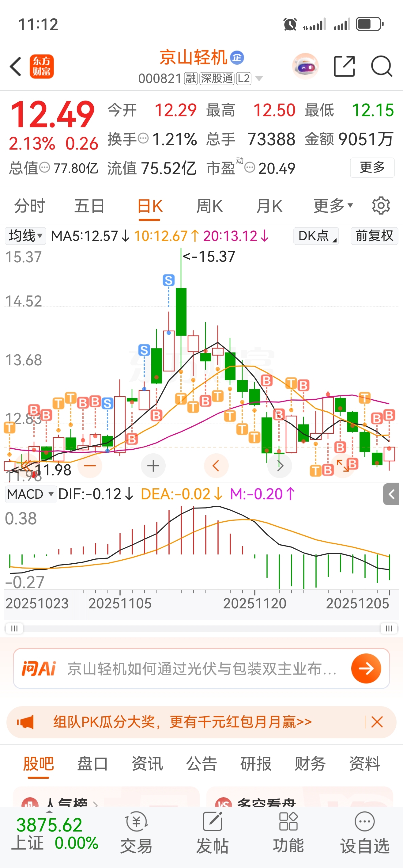Switch to 分时 tab
Screen dimensions: 403x868
30,206
